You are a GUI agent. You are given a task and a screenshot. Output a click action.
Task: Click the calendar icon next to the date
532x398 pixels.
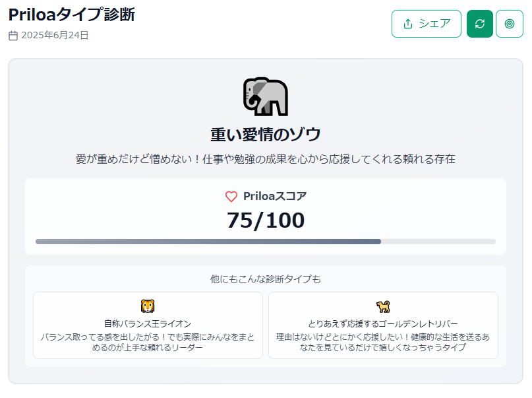[x=13, y=36]
